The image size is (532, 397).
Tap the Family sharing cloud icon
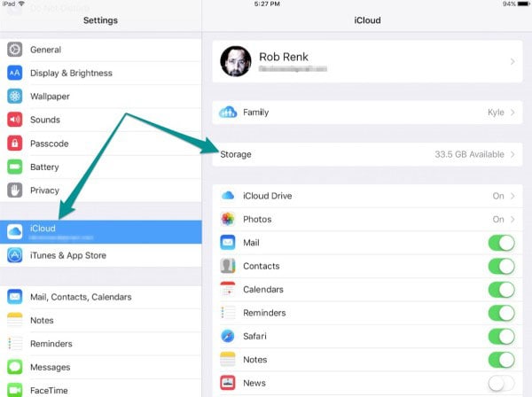pos(228,113)
